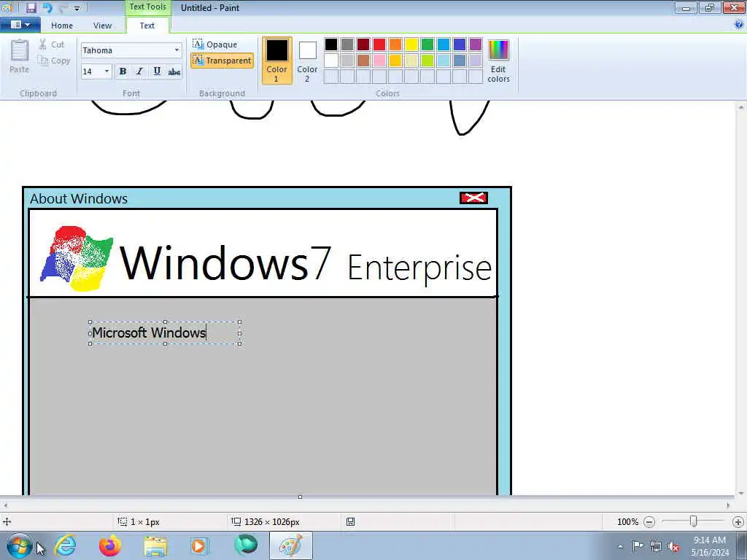Click the Save icon in quick access toolbar

coord(31,7)
